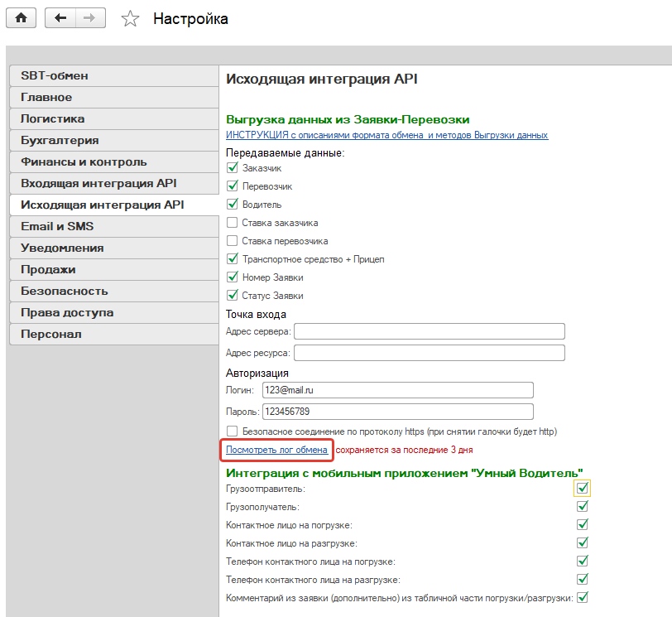Toggle Транспортное средство + Прицеп checkbox
672x617 pixels.
click(233, 258)
